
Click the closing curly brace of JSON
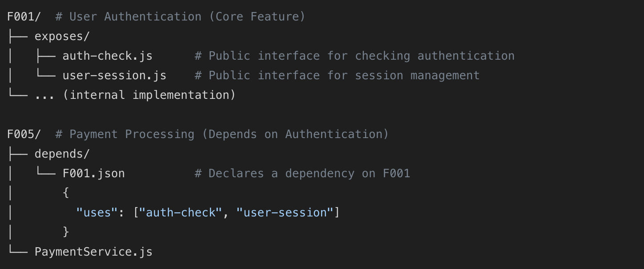[66, 232]
